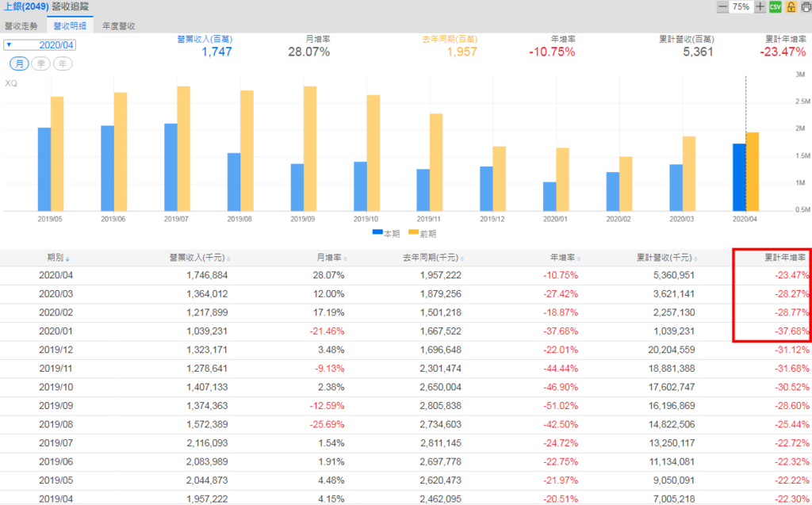Click revenue value 2,116,093

point(207,443)
